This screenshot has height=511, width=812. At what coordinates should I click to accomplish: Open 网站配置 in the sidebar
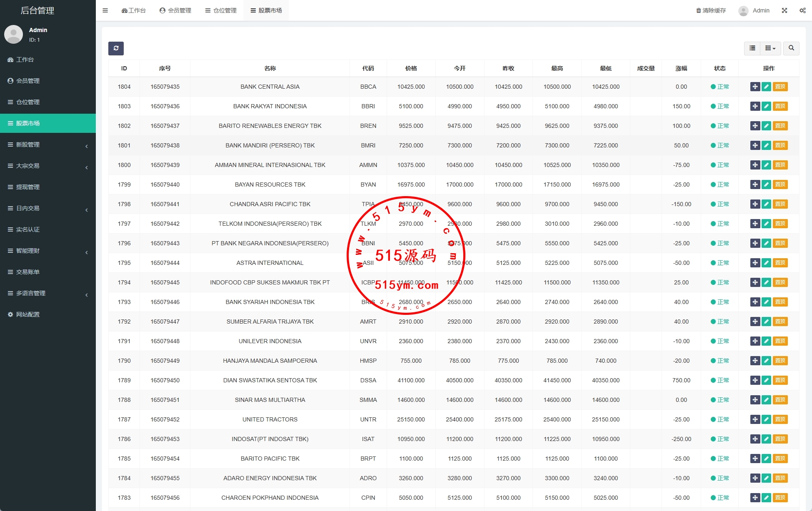[x=28, y=314]
